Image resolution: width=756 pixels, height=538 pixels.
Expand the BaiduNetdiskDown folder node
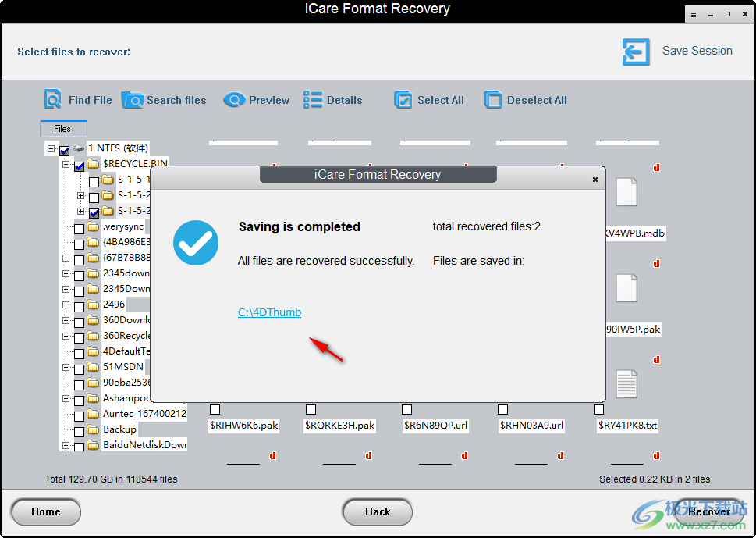click(x=66, y=445)
